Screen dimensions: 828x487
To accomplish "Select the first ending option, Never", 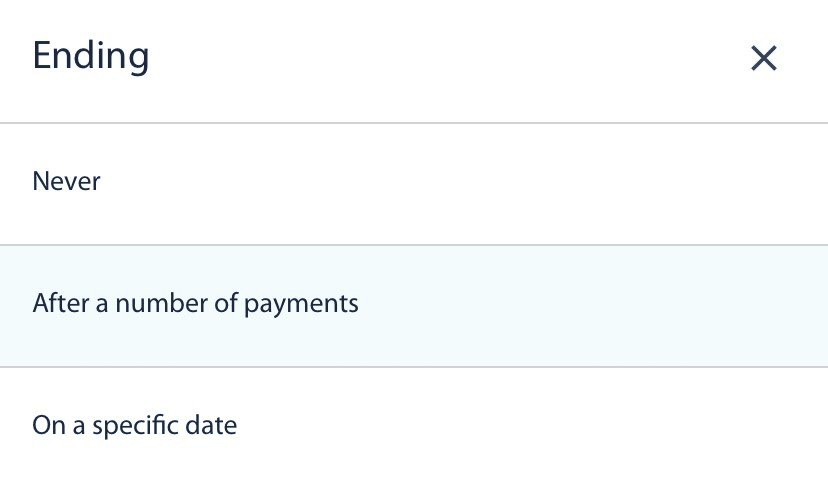I will [x=67, y=182].
